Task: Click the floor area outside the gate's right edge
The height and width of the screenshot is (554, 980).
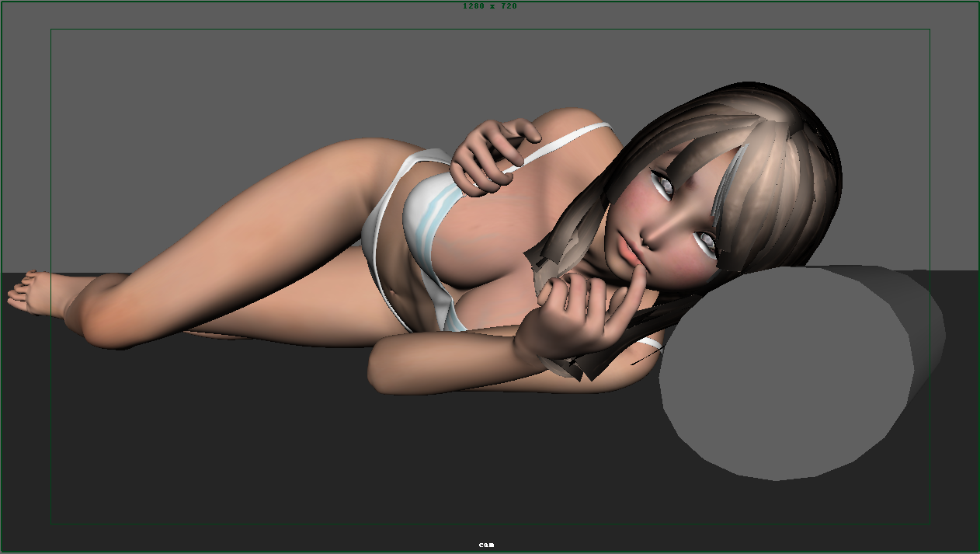Action: 955,427
